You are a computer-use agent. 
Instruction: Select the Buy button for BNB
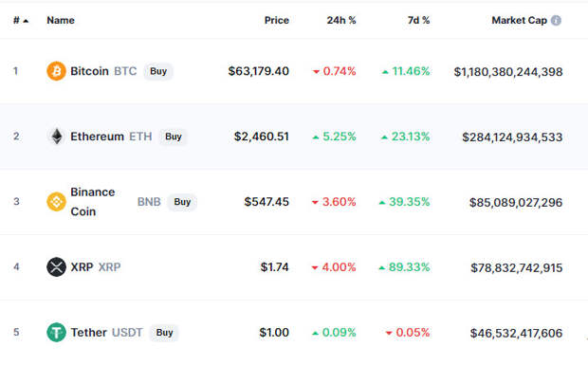click(x=182, y=202)
